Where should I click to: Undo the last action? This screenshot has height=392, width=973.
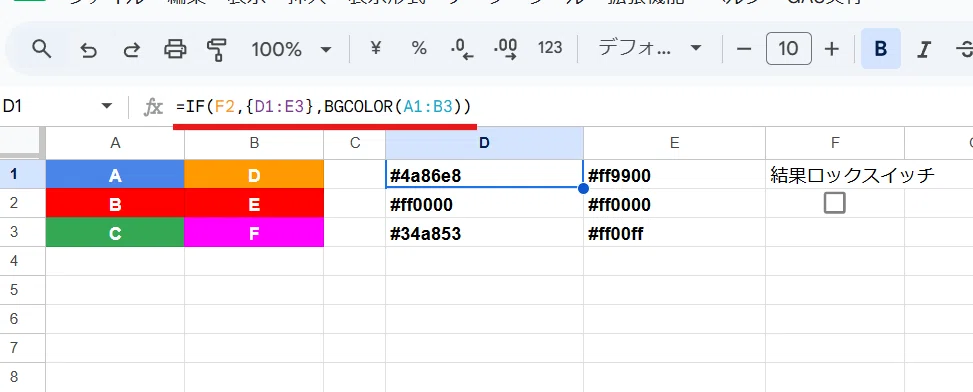click(x=89, y=49)
